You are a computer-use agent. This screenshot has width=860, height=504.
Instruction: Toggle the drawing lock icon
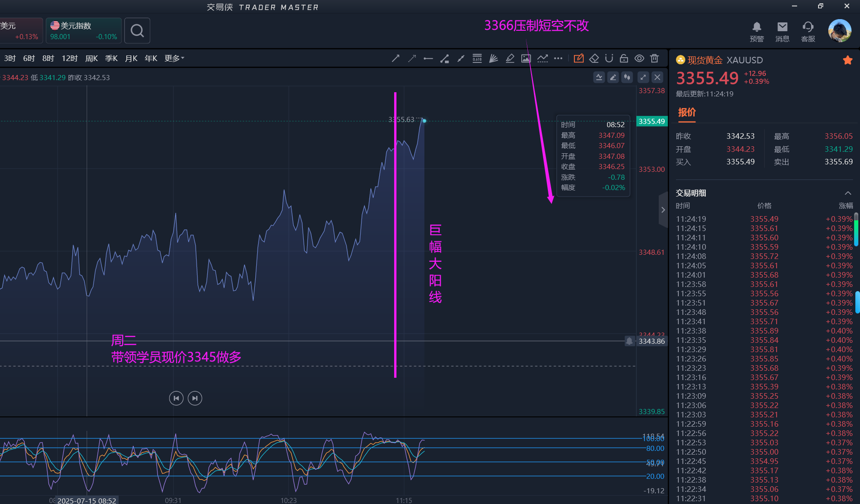coord(624,58)
